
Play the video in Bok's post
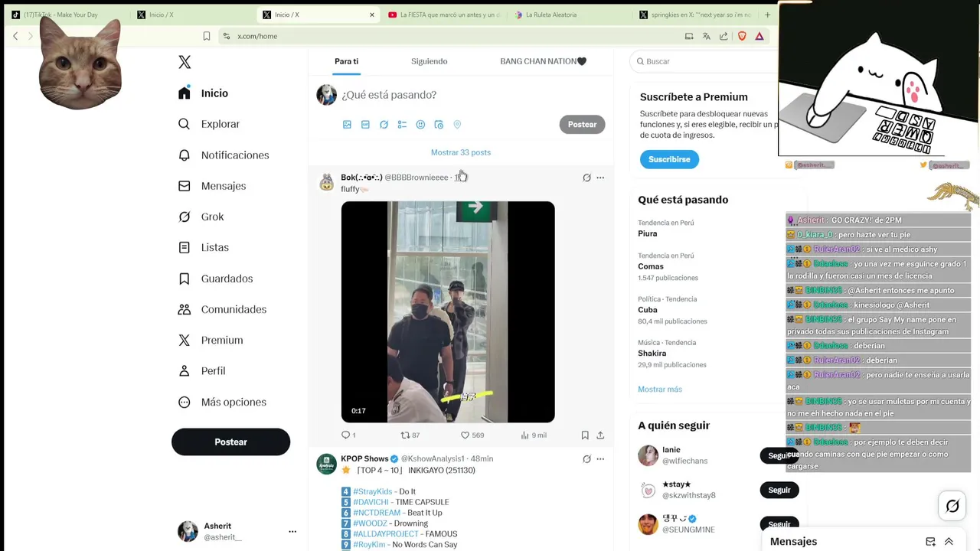click(448, 311)
